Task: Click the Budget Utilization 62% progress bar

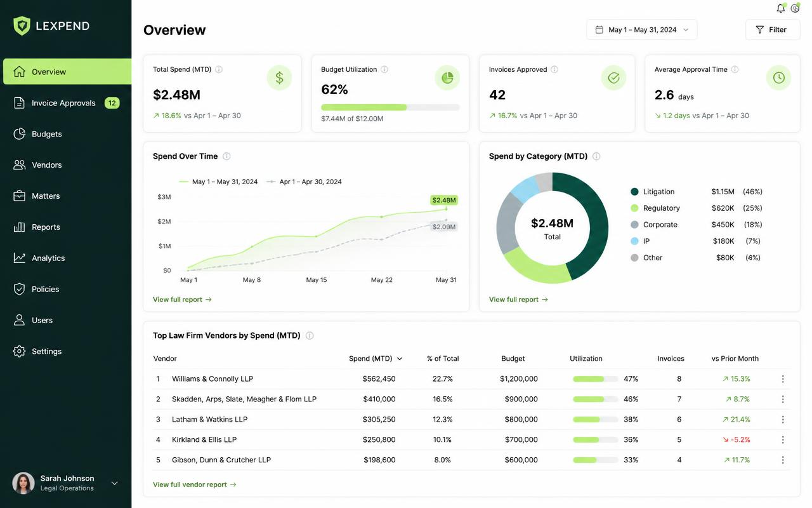Action: click(x=390, y=107)
